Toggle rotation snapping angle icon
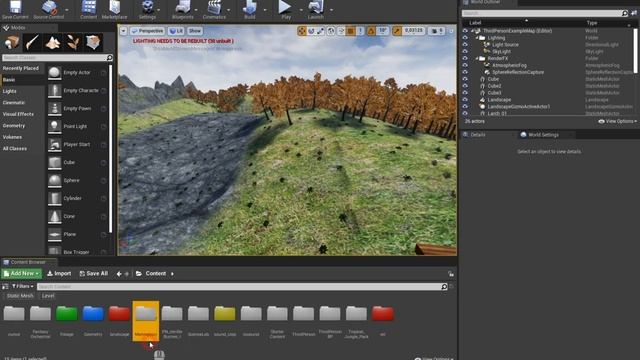This screenshot has width=640, height=360. pyautogui.click(x=371, y=31)
